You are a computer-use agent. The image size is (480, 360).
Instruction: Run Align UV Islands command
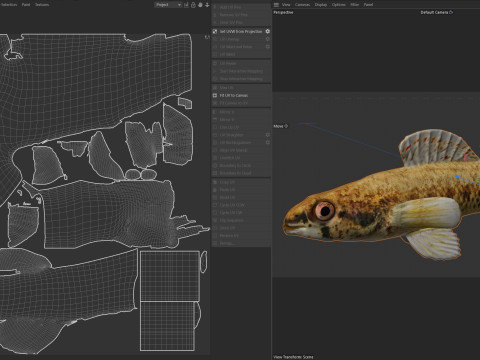pyautogui.click(x=233, y=150)
